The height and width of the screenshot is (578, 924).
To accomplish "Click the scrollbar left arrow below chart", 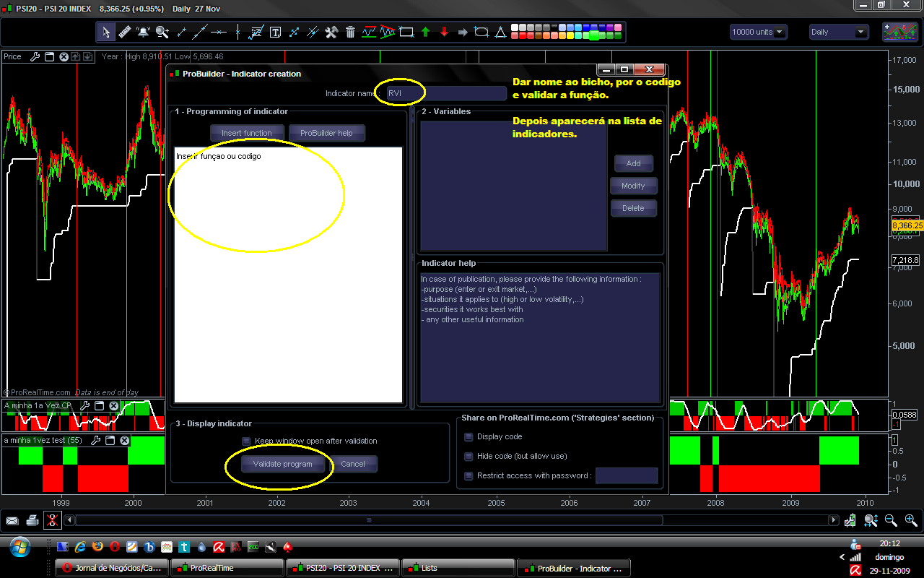I will point(70,519).
